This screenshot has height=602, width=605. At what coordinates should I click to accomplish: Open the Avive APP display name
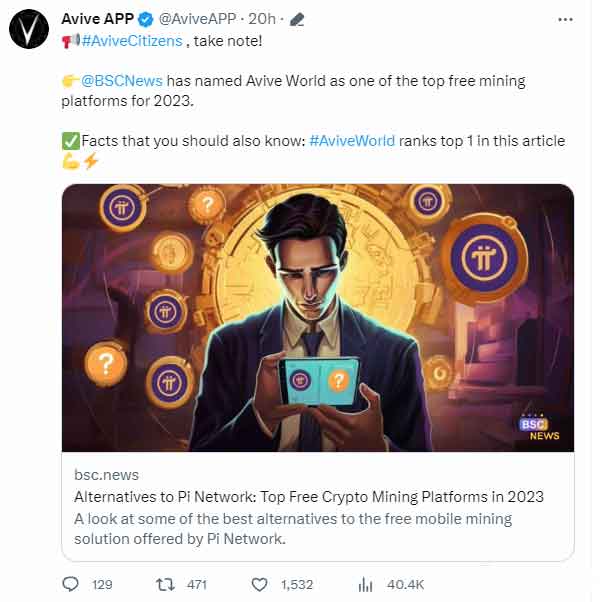click(x=98, y=19)
